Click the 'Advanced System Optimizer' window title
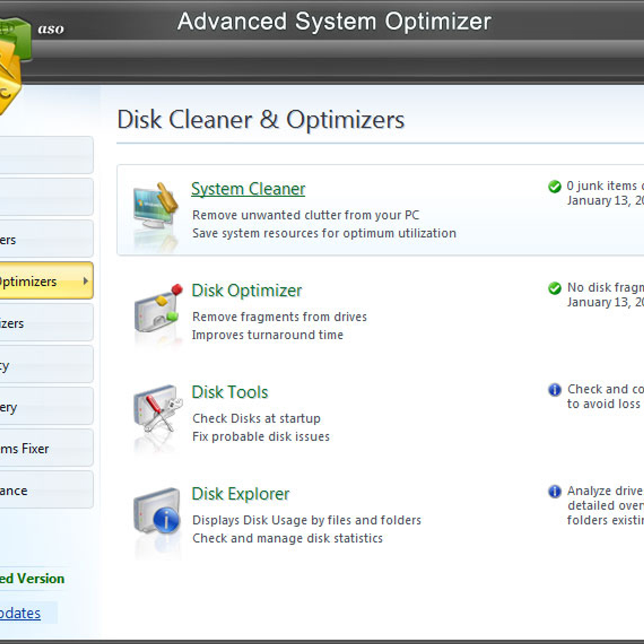 pyautogui.click(x=334, y=21)
